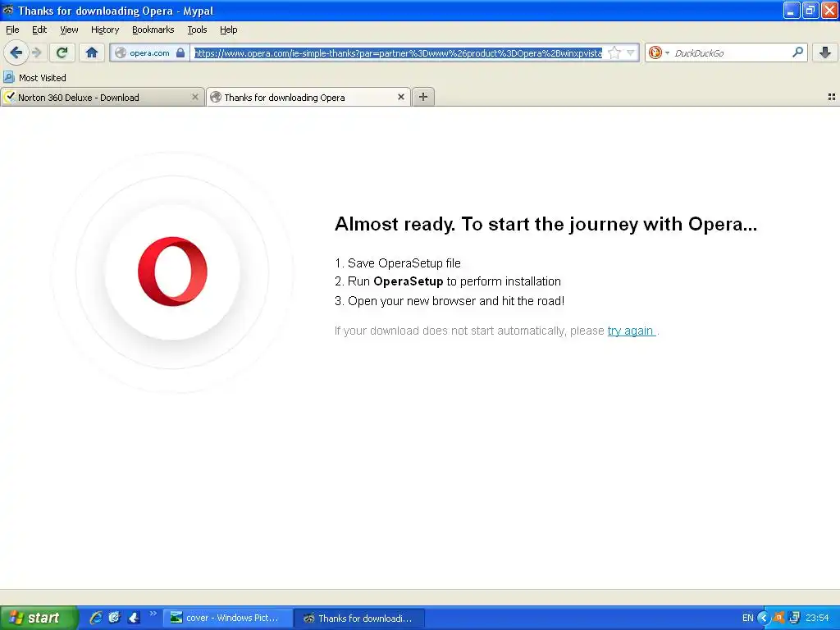Image resolution: width=840 pixels, height=630 pixels.
Task: Click the second quick launch browser icon
Action: point(115,618)
